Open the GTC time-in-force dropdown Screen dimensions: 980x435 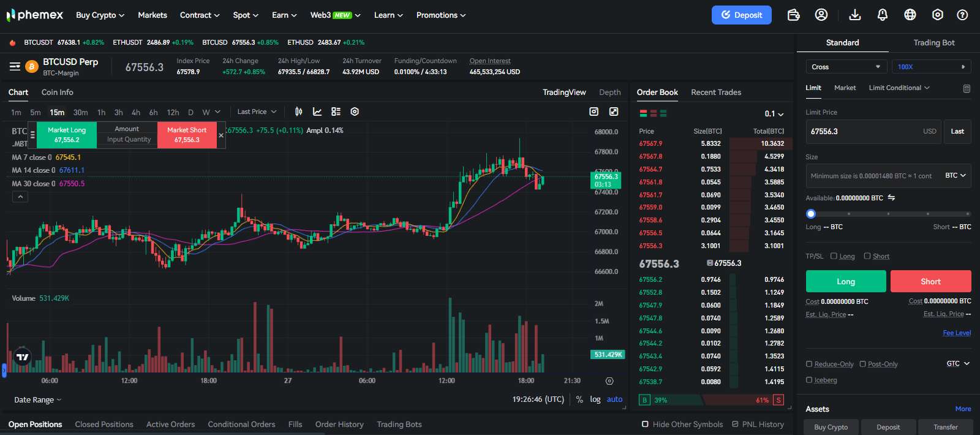pos(958,363)
